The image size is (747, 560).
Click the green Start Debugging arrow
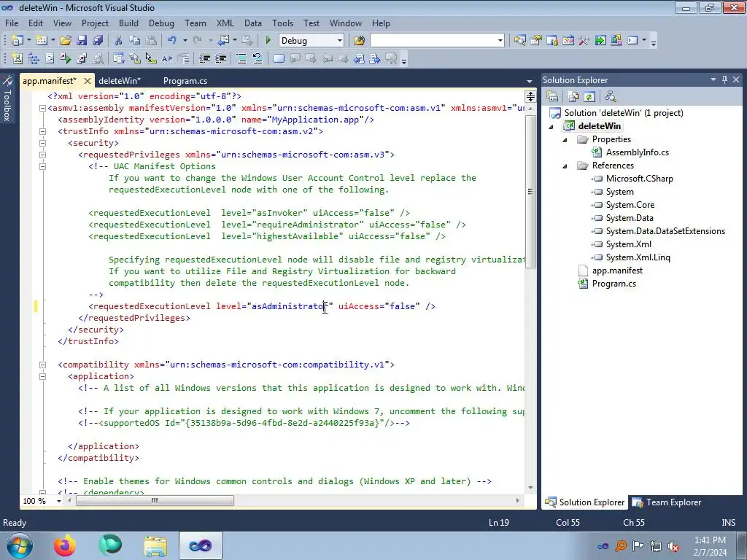[268, 41]
